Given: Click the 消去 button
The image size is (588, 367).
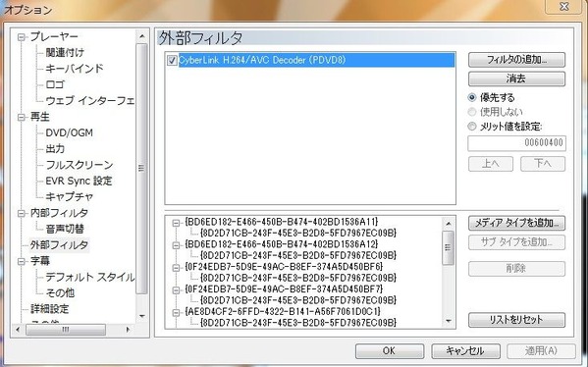Looking at the screenshot, I should pyautogui.click(x=516, y=79).
